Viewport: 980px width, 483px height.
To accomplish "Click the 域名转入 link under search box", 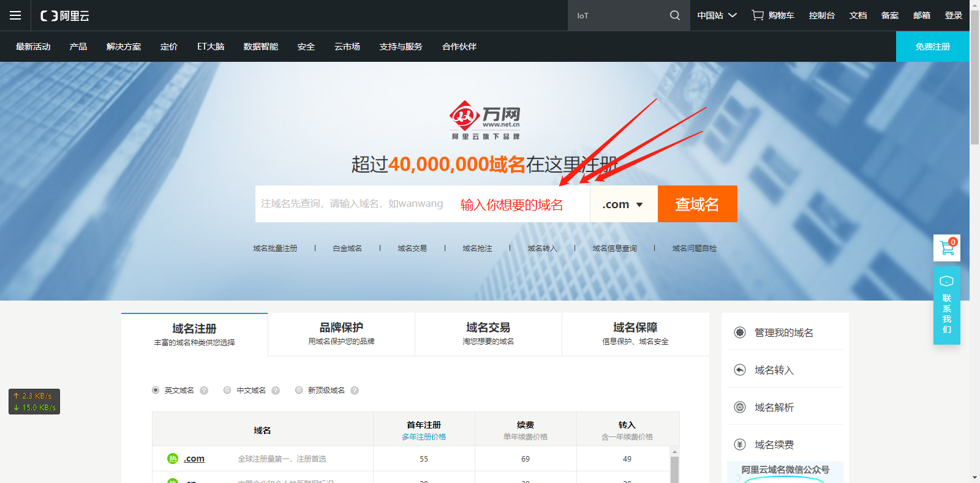I will click(x=542, y=249).
